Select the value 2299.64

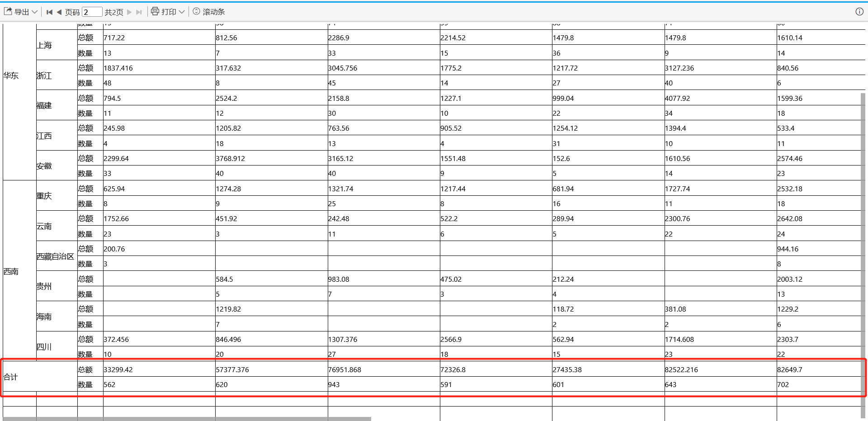point(117,159)
